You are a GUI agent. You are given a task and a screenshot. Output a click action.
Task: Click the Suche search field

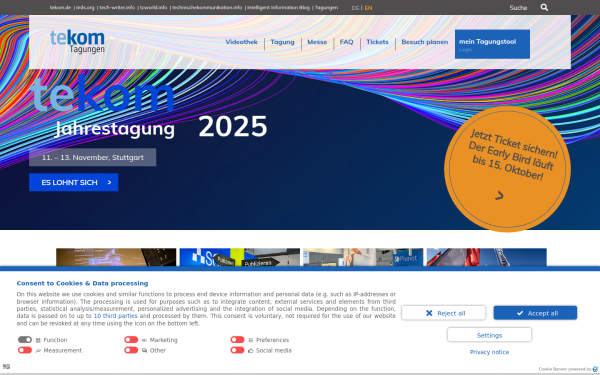[518, 8]
